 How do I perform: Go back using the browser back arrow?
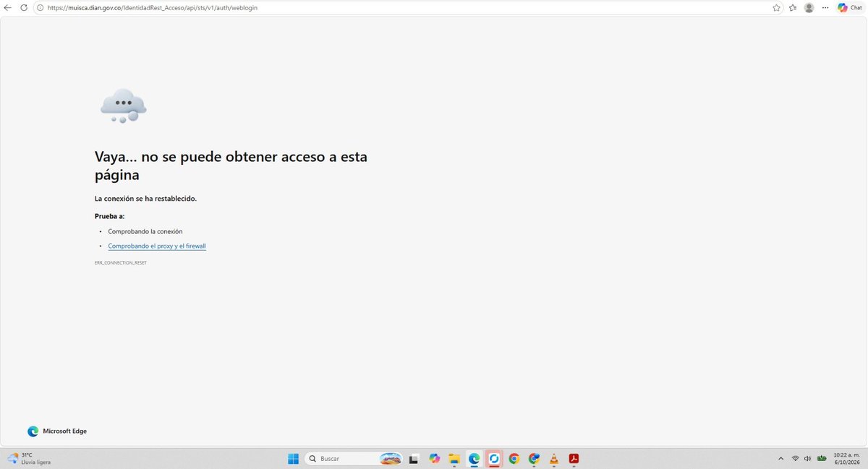(8, 7)
